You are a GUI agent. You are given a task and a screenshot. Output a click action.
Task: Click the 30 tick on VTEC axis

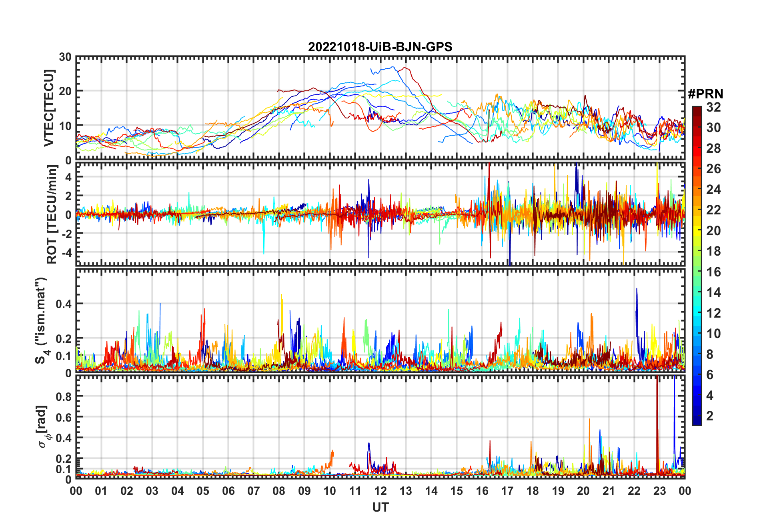[x=65, y=57]
